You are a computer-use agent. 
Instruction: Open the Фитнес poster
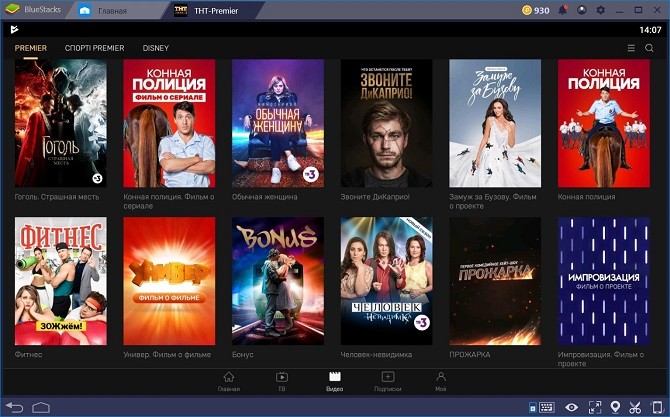point(61,281)
